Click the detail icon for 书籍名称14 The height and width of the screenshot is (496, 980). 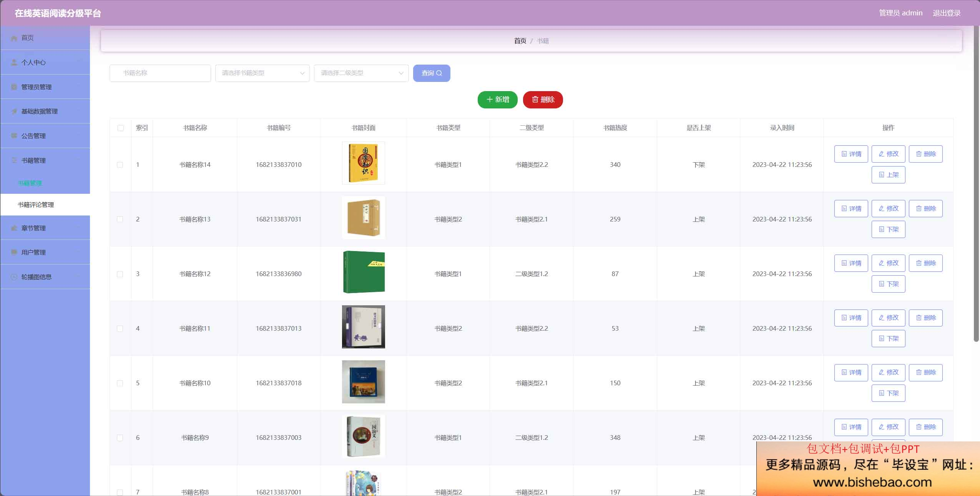tap(844, 154)
